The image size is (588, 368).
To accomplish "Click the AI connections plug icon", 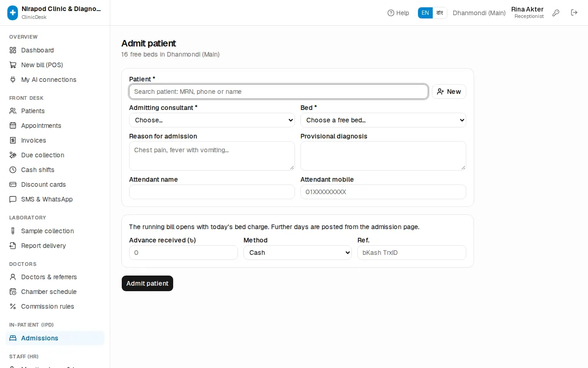I will 13,80.
